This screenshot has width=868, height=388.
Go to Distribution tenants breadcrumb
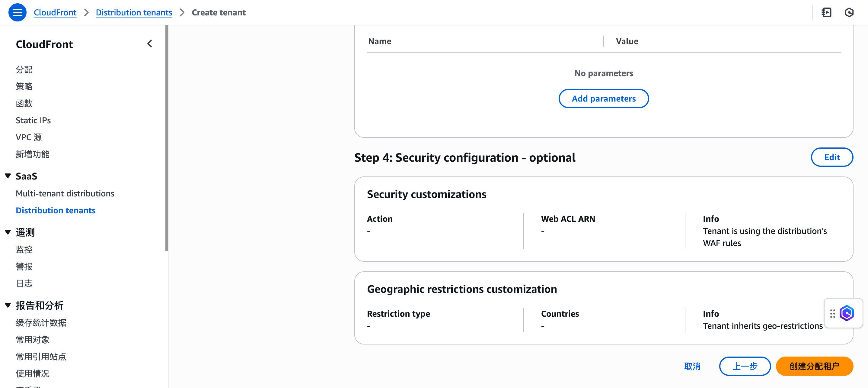[x=134, y=12]
